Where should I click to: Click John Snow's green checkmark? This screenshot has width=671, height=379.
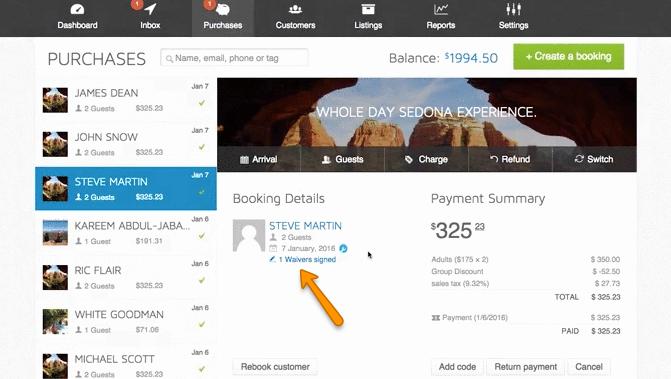click(202, 147)
